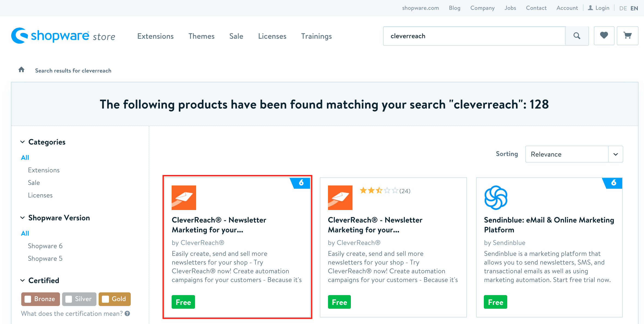
Task: Collapse the Shopware Version filter section
Action: click(23, 218)
